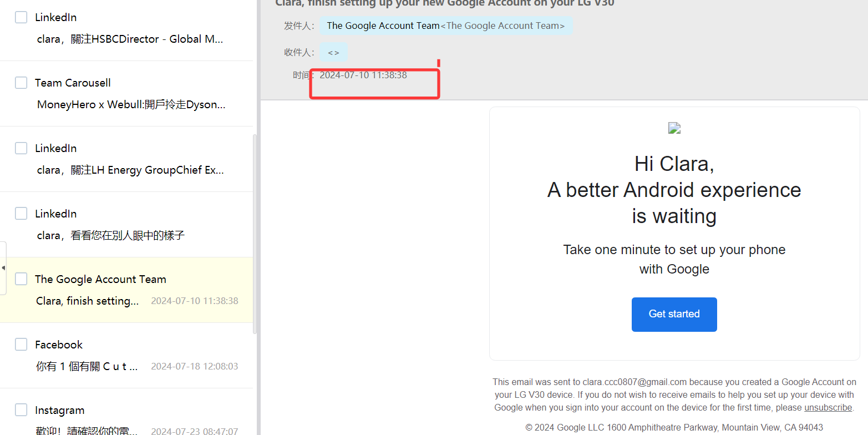
Task: Click the email subject title at top
Action: [x=444, y=3]
